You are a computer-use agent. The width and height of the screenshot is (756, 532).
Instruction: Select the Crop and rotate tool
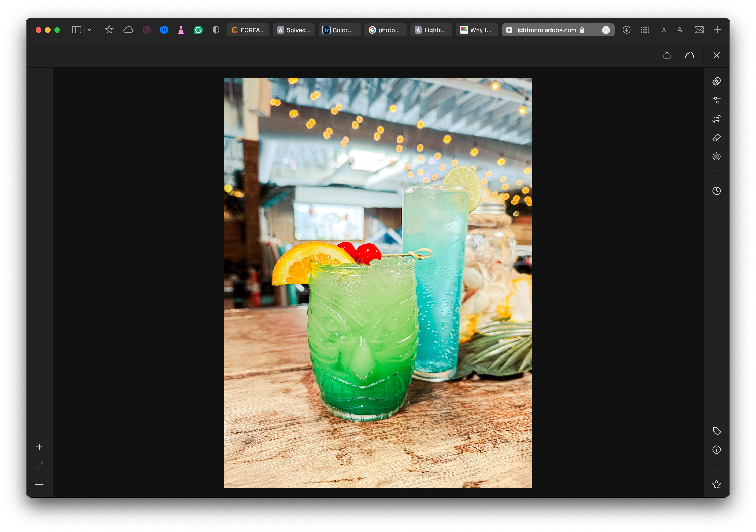[x=716, y=119]
